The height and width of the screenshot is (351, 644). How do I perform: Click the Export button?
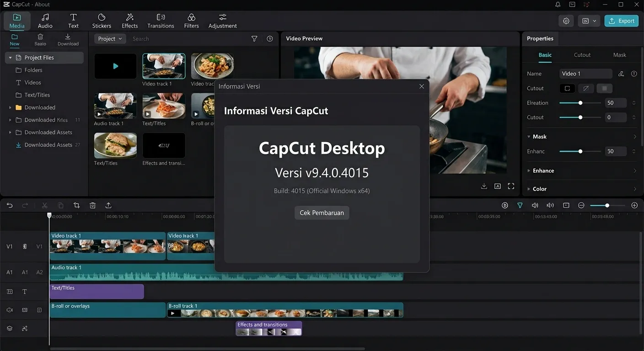(x=621, y=21)
